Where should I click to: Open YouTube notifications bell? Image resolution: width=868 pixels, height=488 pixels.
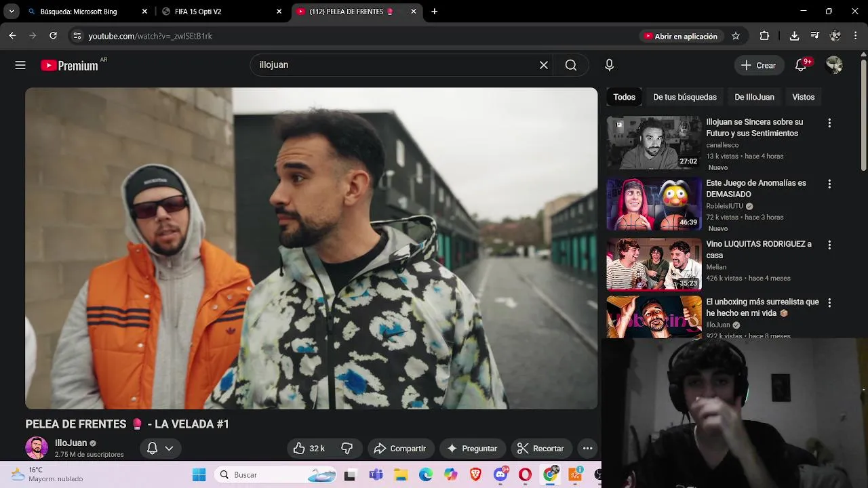click(x=801, y=65)
